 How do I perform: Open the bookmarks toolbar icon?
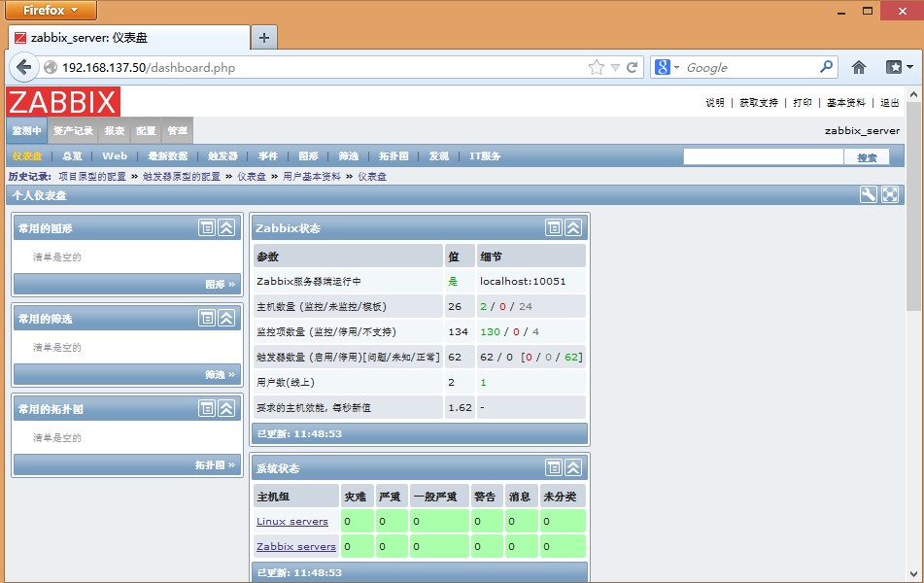click(894, 67)
